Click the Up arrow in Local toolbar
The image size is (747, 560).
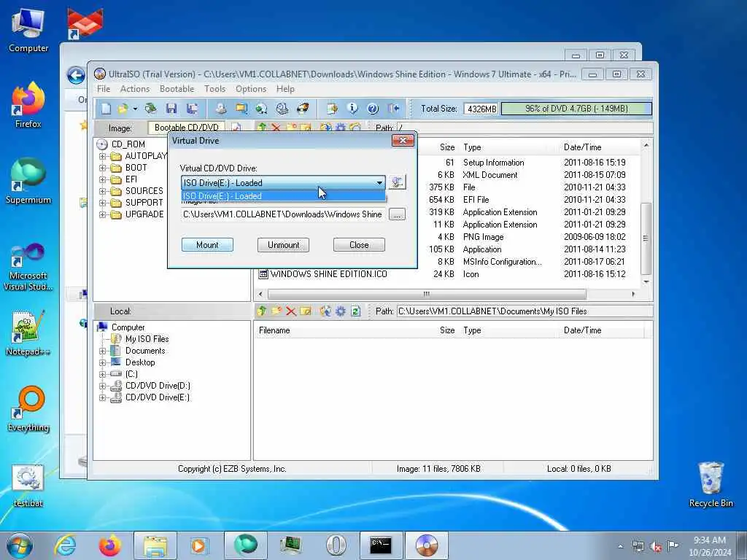(x=262, y=311)
